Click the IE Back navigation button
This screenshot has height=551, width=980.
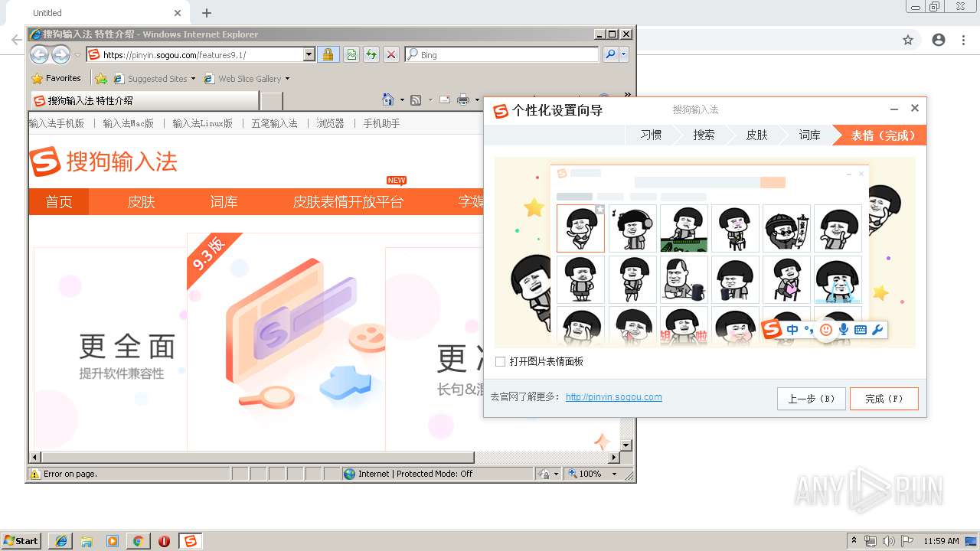pyautogui.click(x=40, y=54)
